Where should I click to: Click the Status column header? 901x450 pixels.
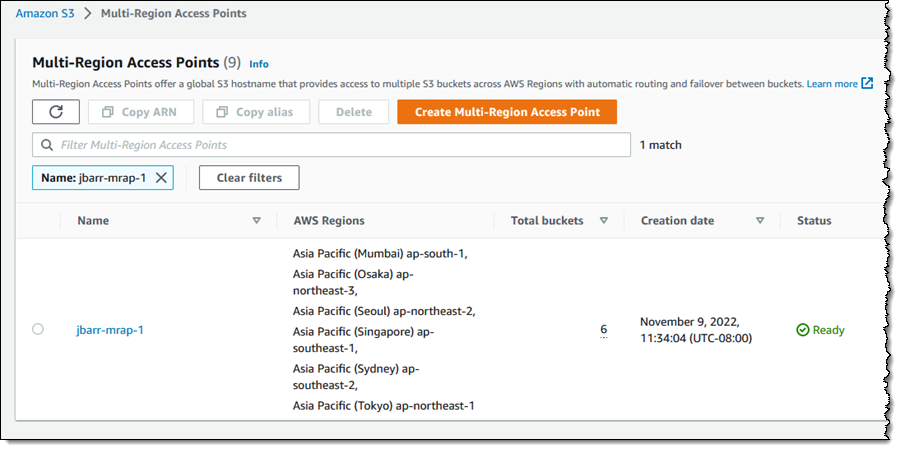point(814,221)
